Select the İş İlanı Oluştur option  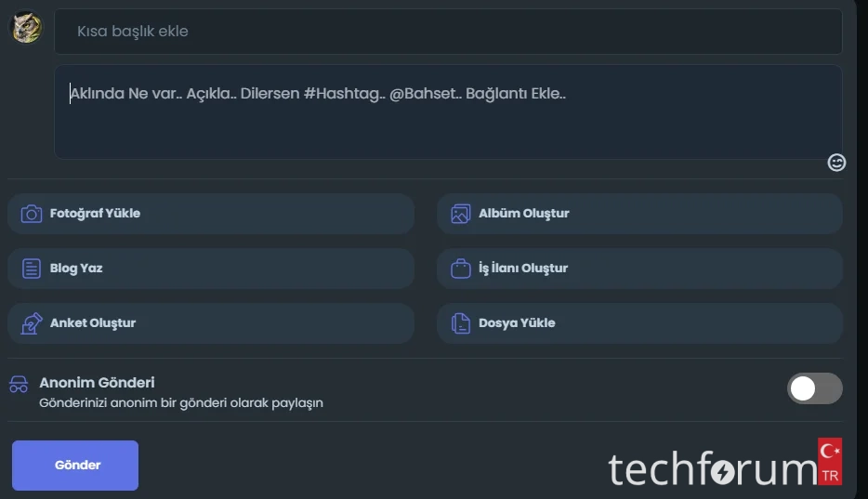click(522, 269)
